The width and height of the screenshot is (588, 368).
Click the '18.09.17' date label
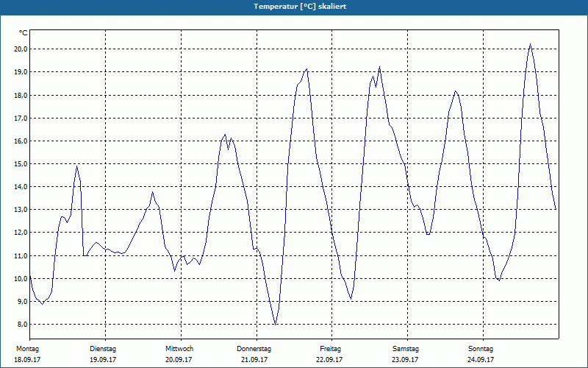click(x=27, y=360)
